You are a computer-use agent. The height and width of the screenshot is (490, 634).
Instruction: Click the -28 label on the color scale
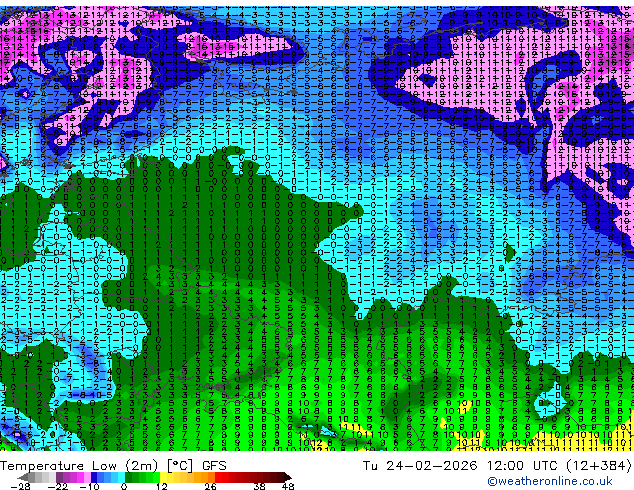[20, 486]
